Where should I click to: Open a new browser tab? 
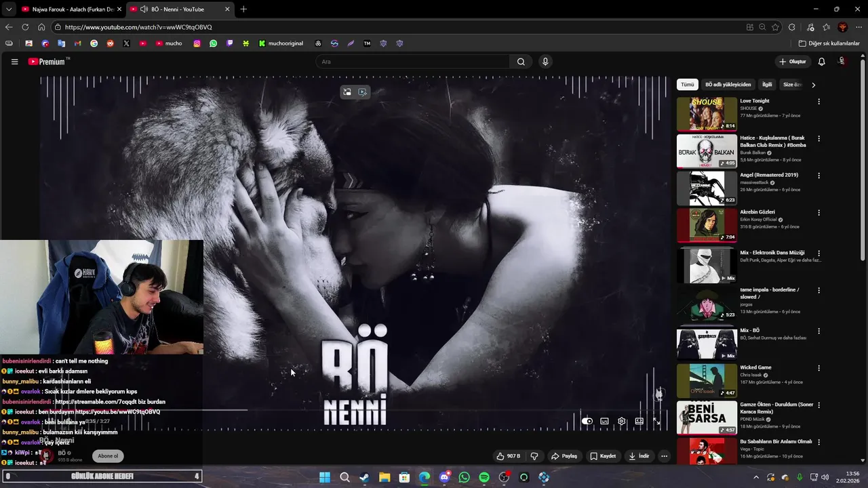[243, 9]
